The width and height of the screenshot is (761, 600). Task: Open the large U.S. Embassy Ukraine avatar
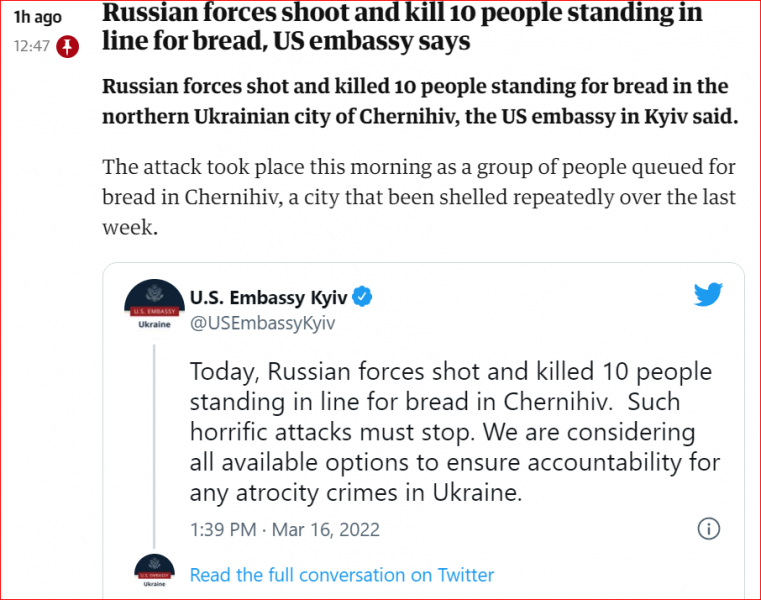tap(154, 304)
